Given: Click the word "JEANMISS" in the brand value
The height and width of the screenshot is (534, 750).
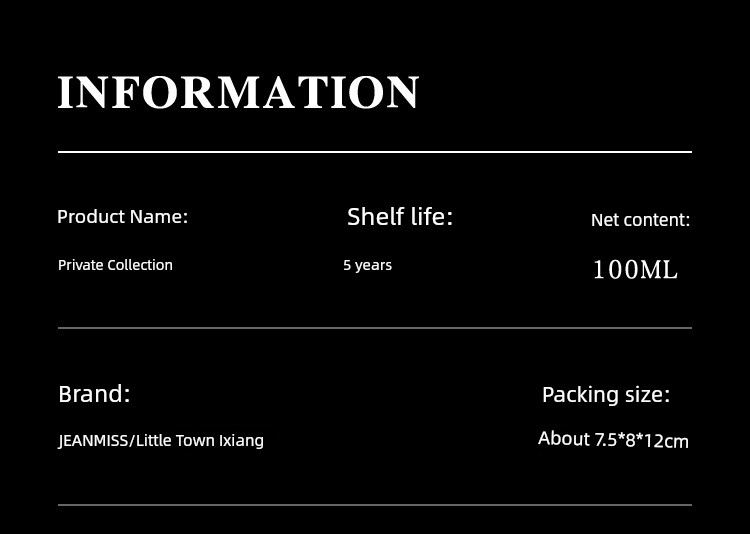Looking at the screenshot, I should (93, 441).
